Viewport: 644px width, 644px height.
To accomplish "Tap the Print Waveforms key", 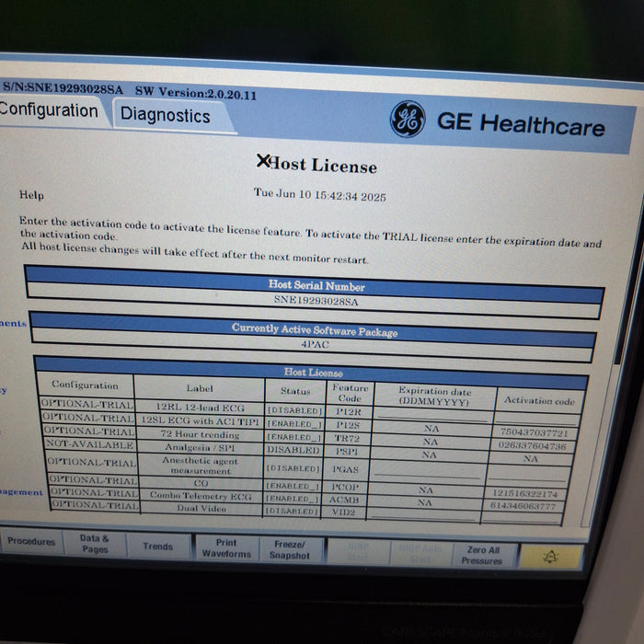I will 226,548.
